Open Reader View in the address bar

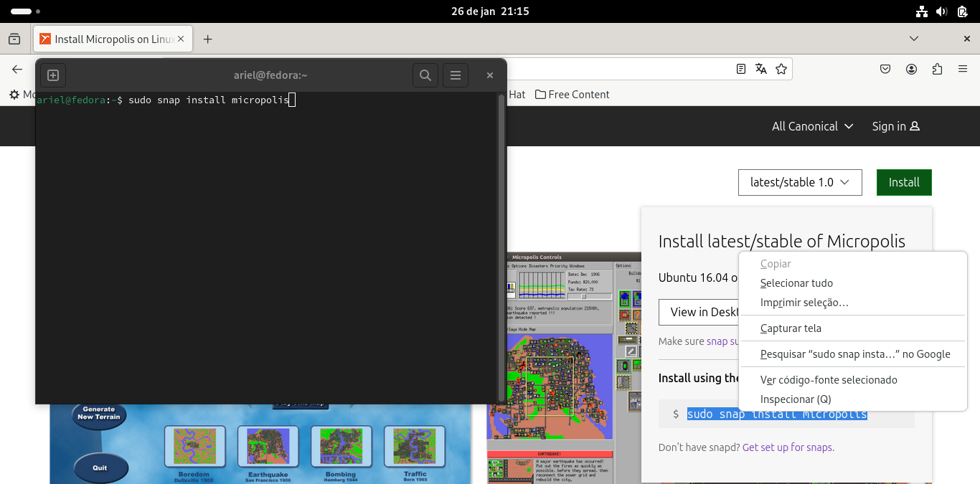tap(740, 68)
